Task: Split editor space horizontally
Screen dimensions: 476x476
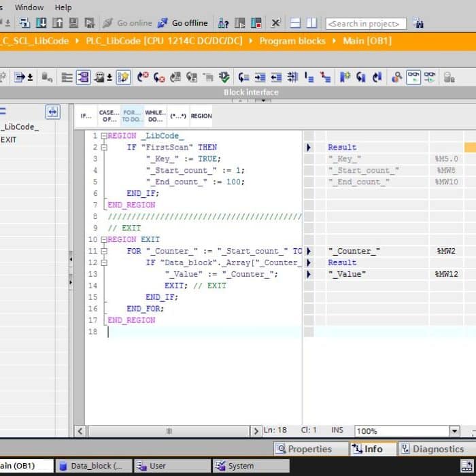Action: point(295,22)
